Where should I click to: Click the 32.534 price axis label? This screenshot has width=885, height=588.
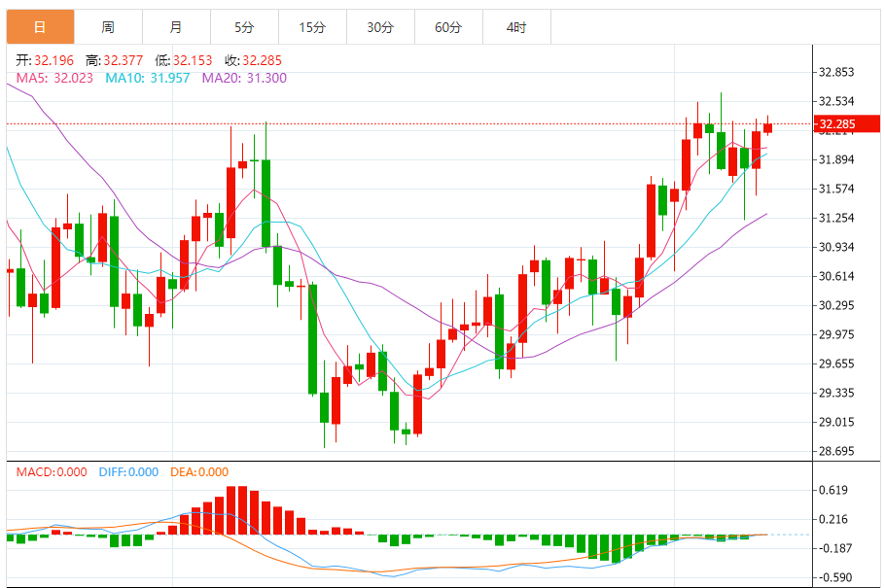click(x=836, y=101)
